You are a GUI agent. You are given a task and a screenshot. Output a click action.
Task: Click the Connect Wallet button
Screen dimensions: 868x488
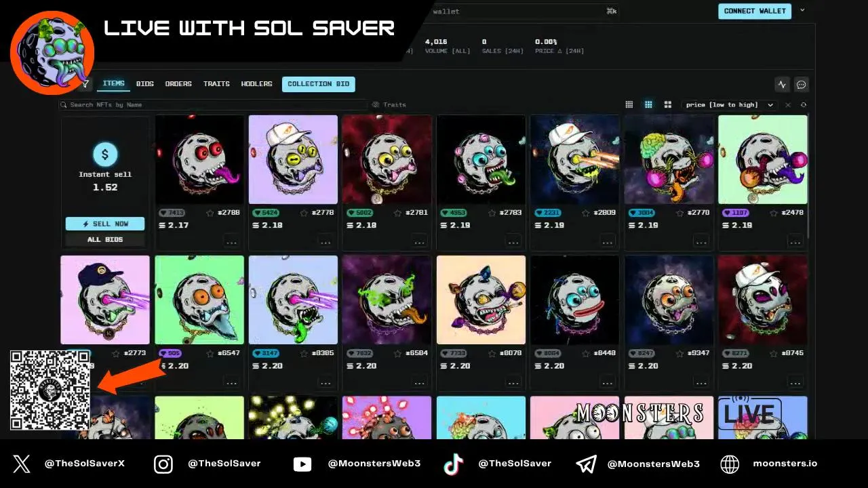(755, 11)
